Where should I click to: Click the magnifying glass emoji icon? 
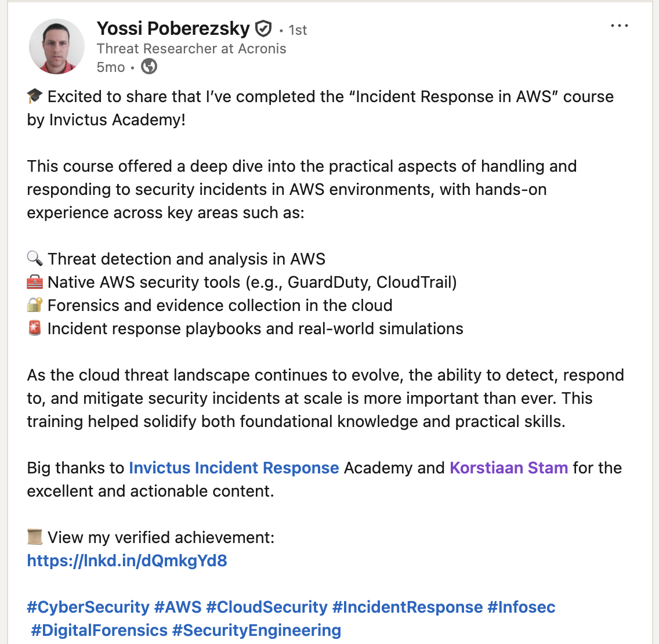(35, 259)
